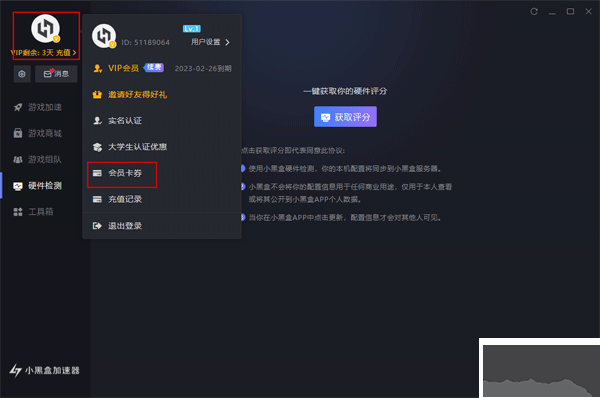
Task: Open 大学生认证优惠 student discount
Action: (137, 147)
